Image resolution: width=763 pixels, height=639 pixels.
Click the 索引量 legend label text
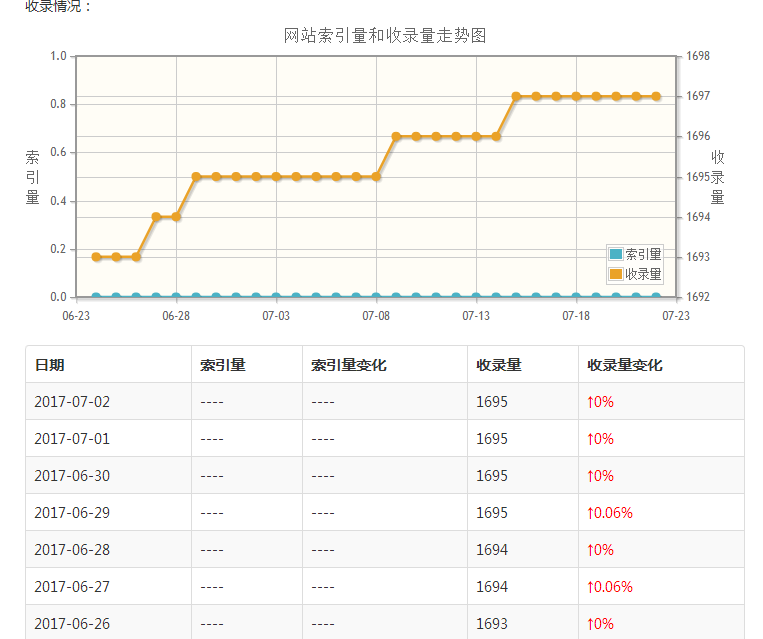(643, 254)
